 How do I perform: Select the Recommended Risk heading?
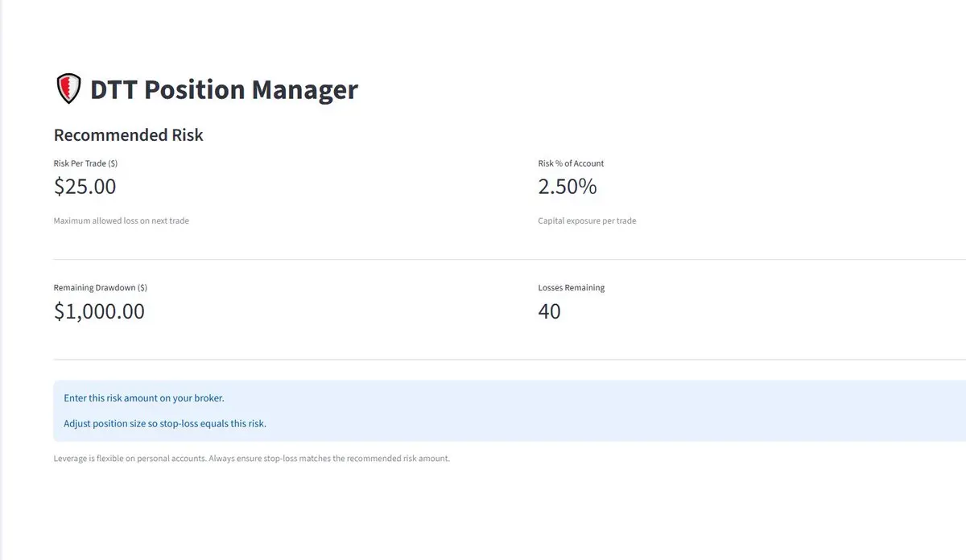[x=128, y=135]
